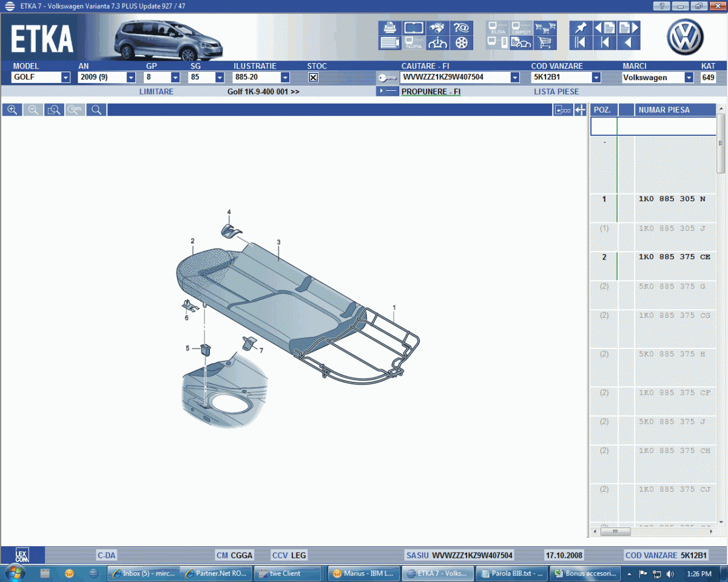Select the PROPUNERE - FI tab
Image resolution: width=728 pixels, height=582 pixels.
pyautogui.click(x=431, y=92)
